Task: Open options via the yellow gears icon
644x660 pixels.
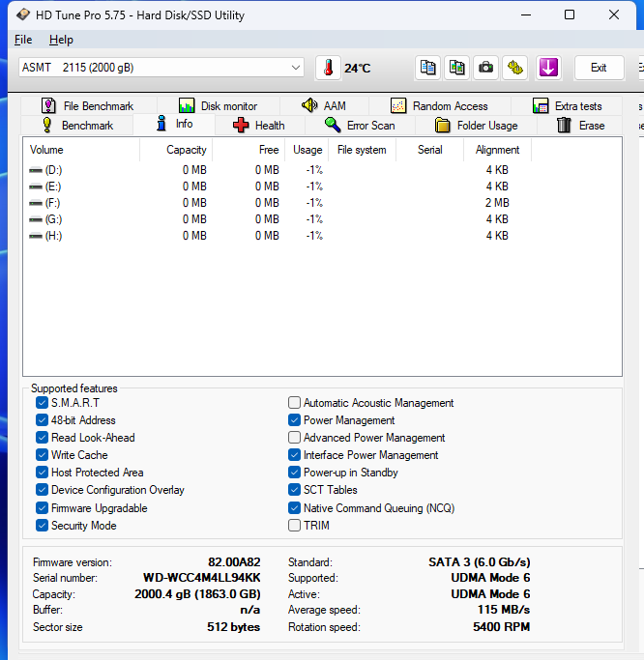Action: click(515, 68)
